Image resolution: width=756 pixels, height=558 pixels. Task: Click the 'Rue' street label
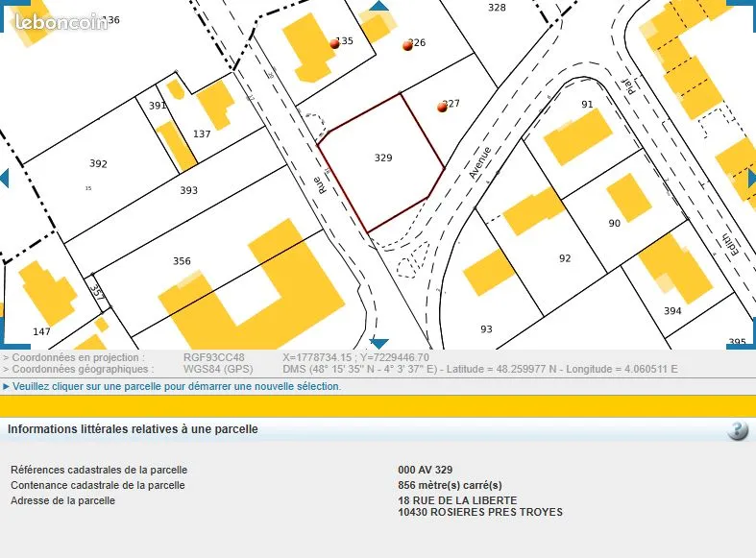[x=320, y=185]
